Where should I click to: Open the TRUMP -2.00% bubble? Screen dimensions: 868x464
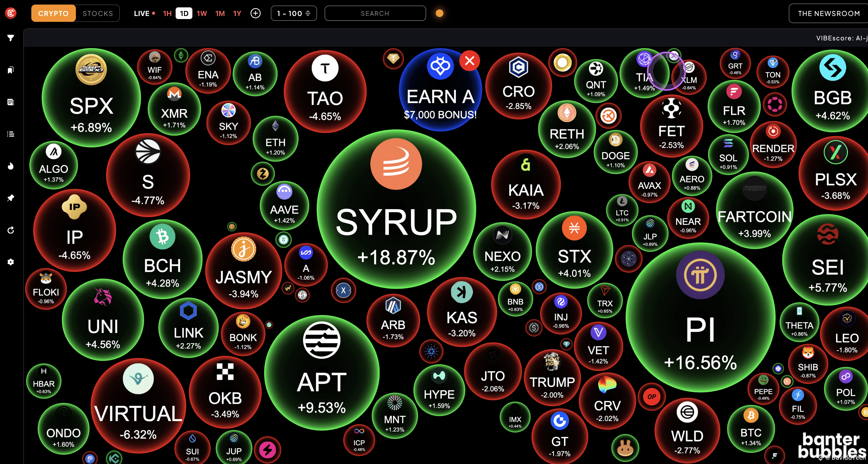(x=552, y=377)
